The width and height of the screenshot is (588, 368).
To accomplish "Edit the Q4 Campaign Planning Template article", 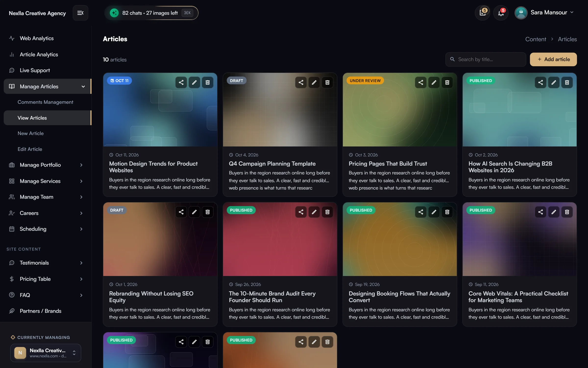I will pyautogui.click(x=314, y=82).
